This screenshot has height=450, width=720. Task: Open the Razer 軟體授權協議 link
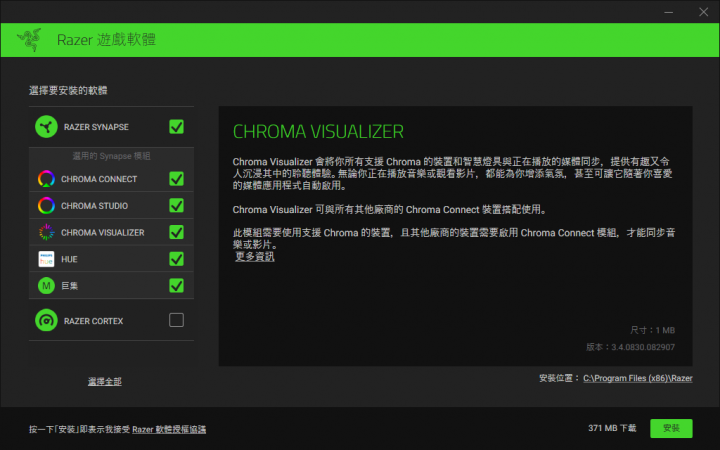point(169,429)
